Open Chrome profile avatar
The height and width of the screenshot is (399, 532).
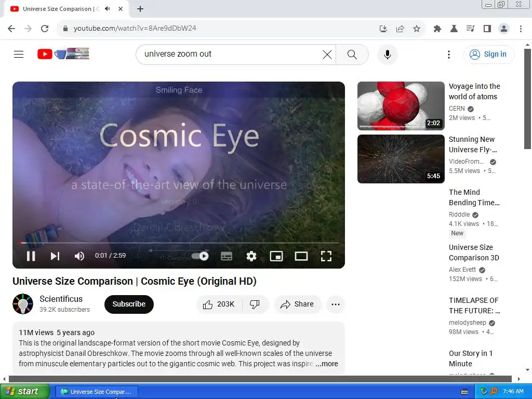tap(504, 29)
